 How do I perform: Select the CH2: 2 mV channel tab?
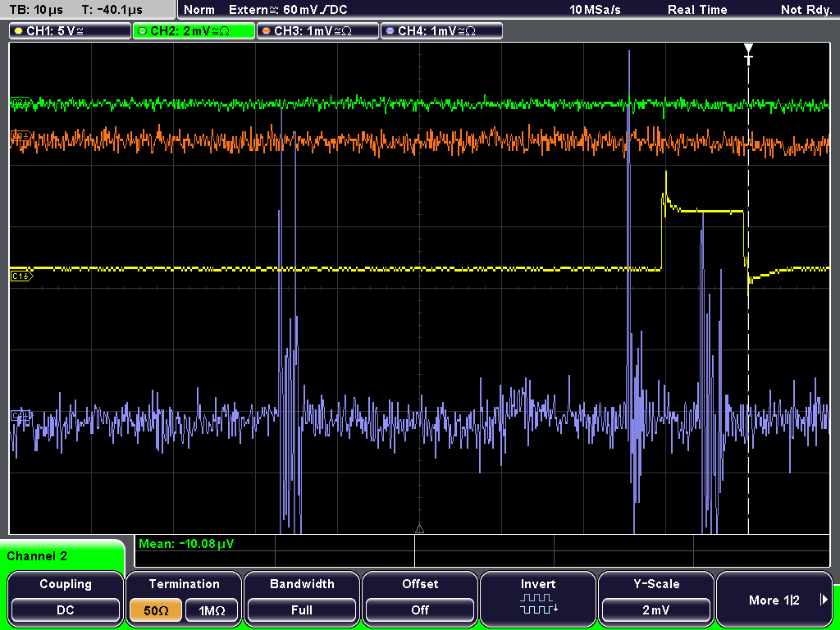(x=194, y=30)
